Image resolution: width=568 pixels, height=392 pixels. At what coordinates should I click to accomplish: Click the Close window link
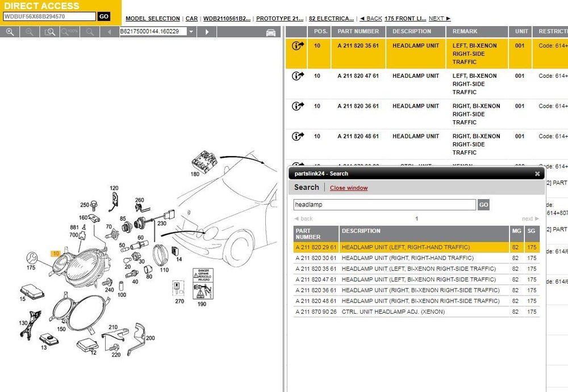pos(349,188)
